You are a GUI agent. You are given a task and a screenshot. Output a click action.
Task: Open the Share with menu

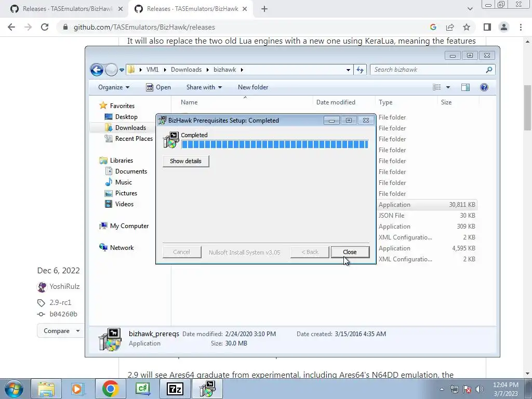point(204,87)
